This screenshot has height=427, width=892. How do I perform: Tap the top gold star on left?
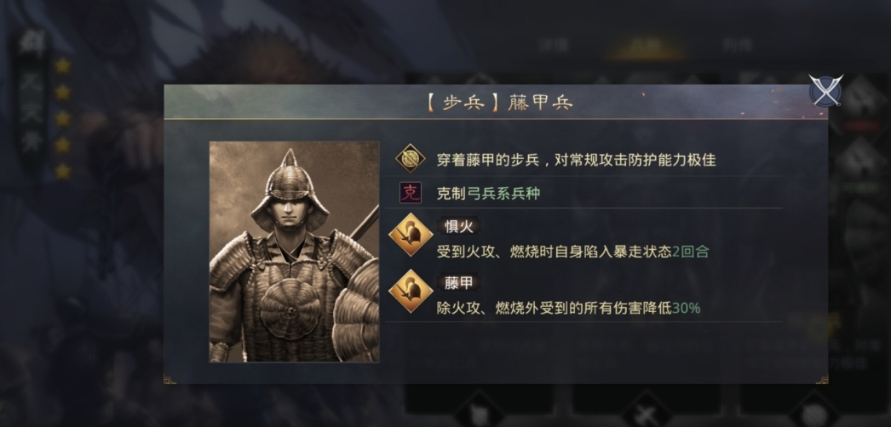pos(63,66)
